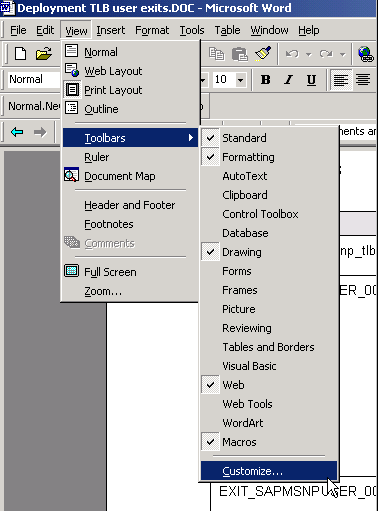Open the Undo history dropdown arrow

(x=309, y=54)
